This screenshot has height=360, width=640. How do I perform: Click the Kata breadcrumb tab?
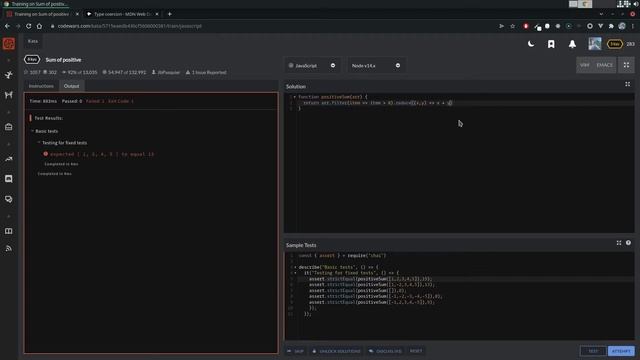tap(33, 41)
